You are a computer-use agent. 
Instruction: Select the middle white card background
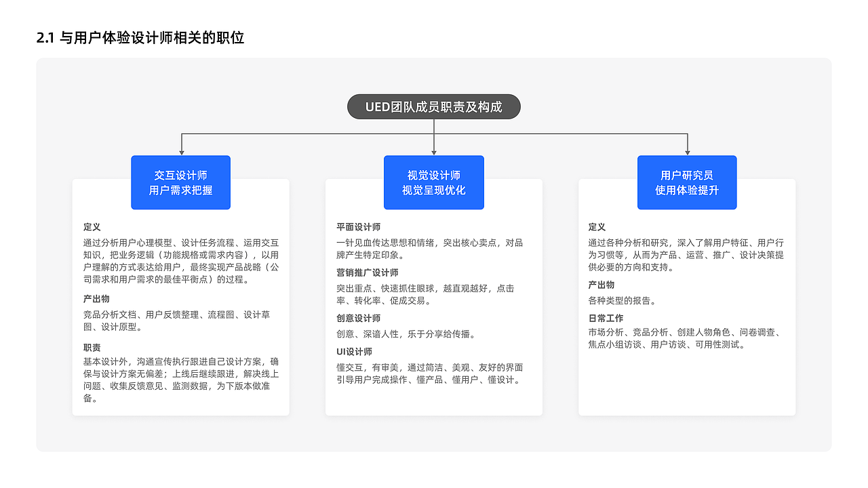433,400
